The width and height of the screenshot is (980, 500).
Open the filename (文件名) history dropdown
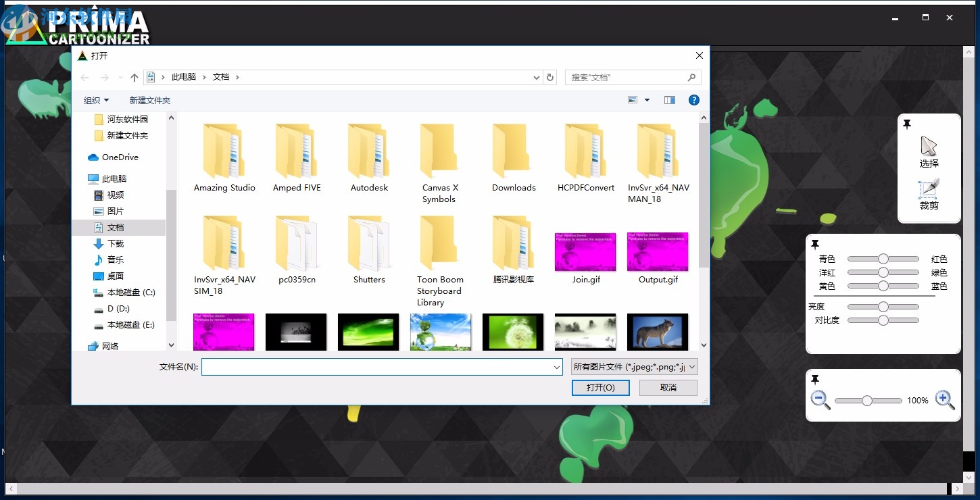click(x=557, y=367)
